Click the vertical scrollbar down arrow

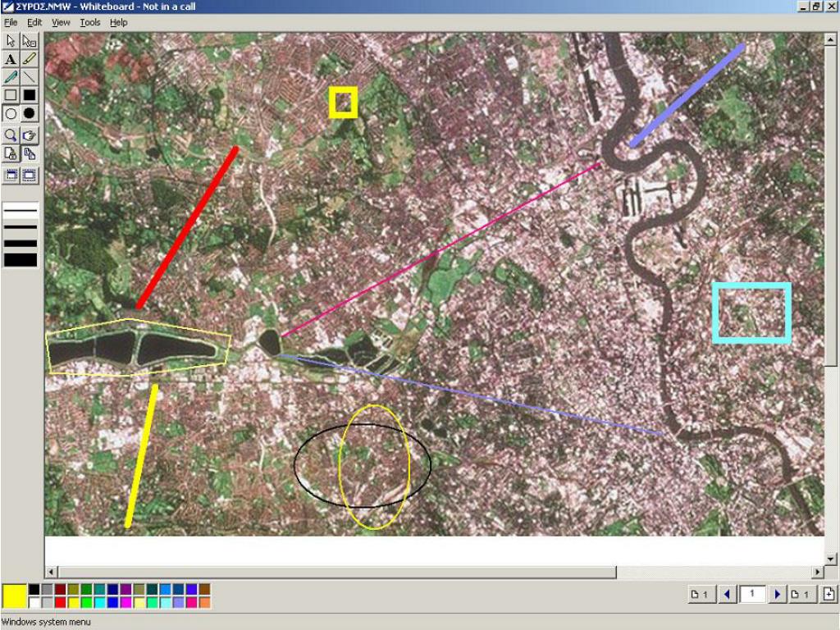[x=830, y=559]
